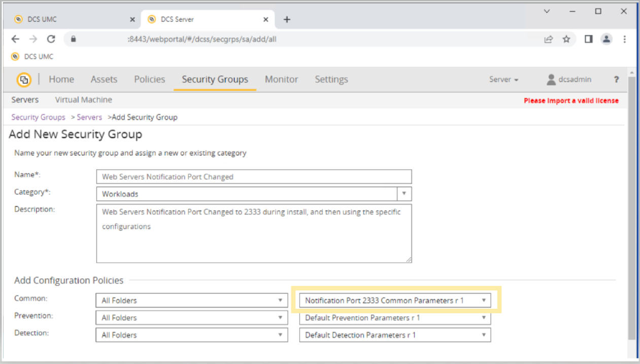640x364 pixels.
Task: Open the Chrome three-dot menu
Action: click(625, 39)
